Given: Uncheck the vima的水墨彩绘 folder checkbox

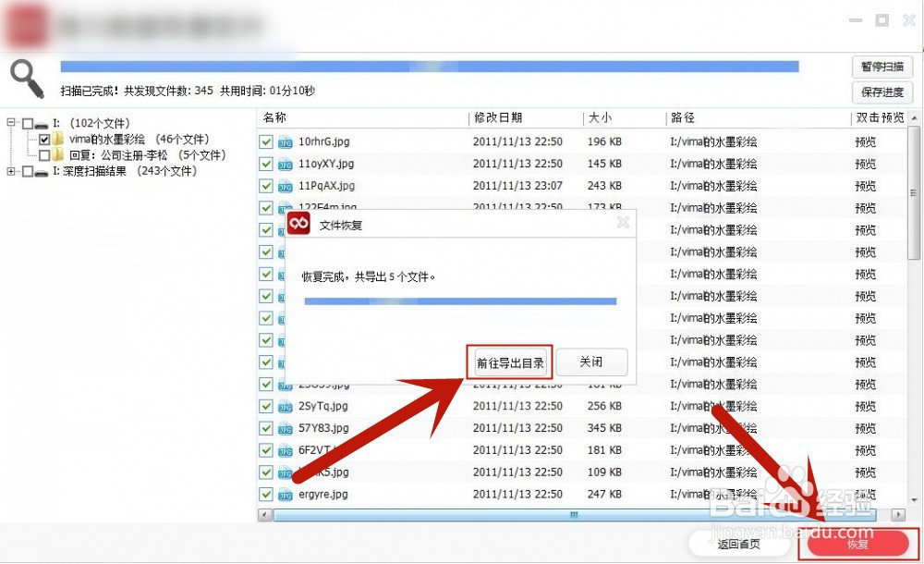Looking at the screenshot, I should click(x=44, y=139).
